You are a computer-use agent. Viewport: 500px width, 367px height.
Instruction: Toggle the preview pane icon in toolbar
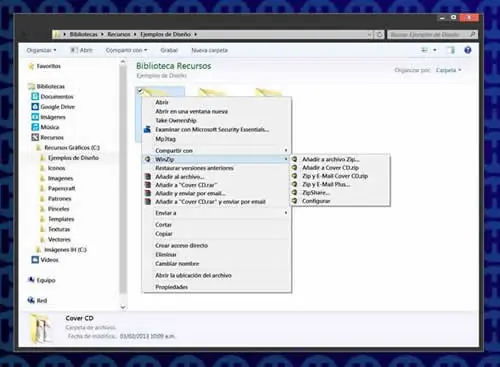(451, 50)
